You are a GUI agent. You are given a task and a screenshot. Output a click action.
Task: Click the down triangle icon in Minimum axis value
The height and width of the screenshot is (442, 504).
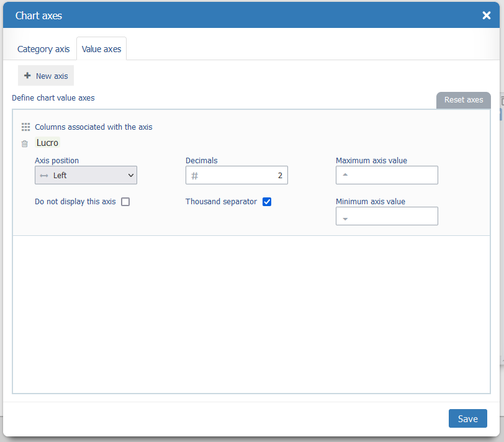pos(345,219)
